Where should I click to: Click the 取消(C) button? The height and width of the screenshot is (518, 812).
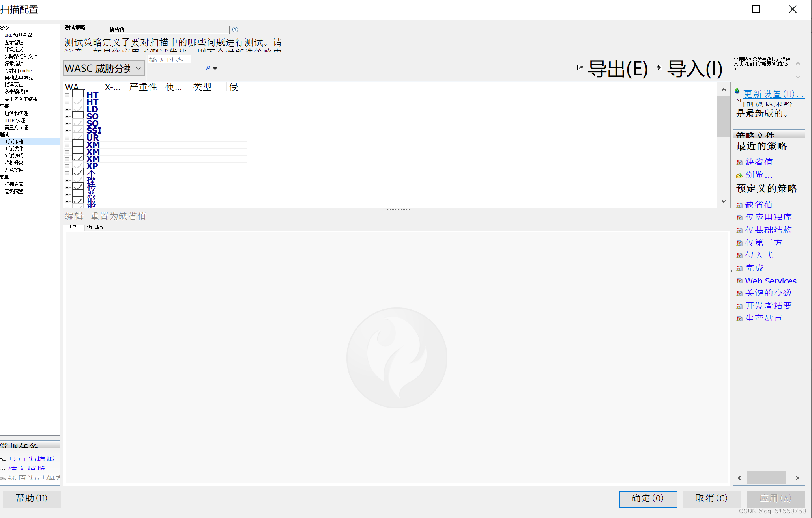point(712,499)
